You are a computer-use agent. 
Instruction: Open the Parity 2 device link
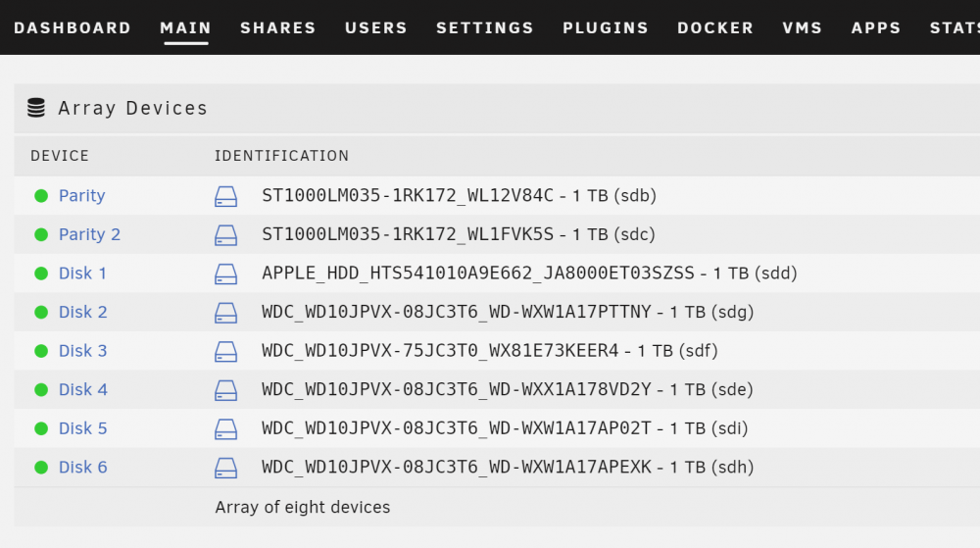point(89,234)
